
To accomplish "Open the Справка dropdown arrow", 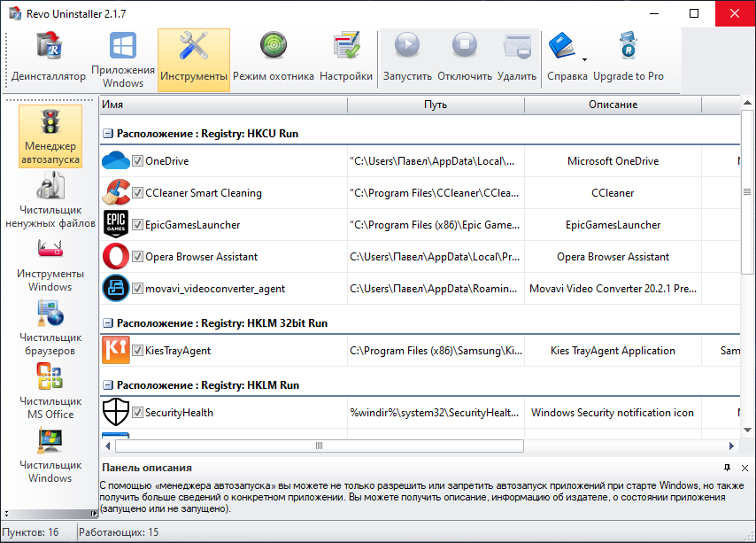I will [584, 60].
